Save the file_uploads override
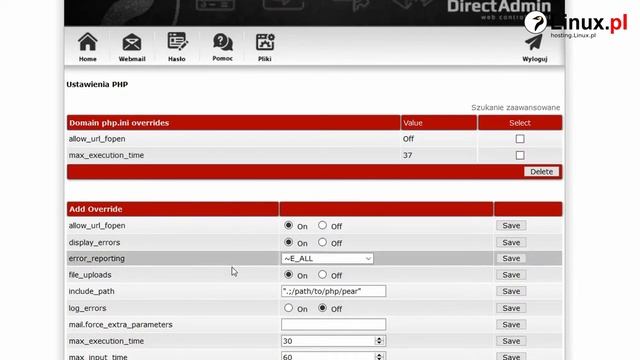640x360 pixels. click(x=511, y=275)
